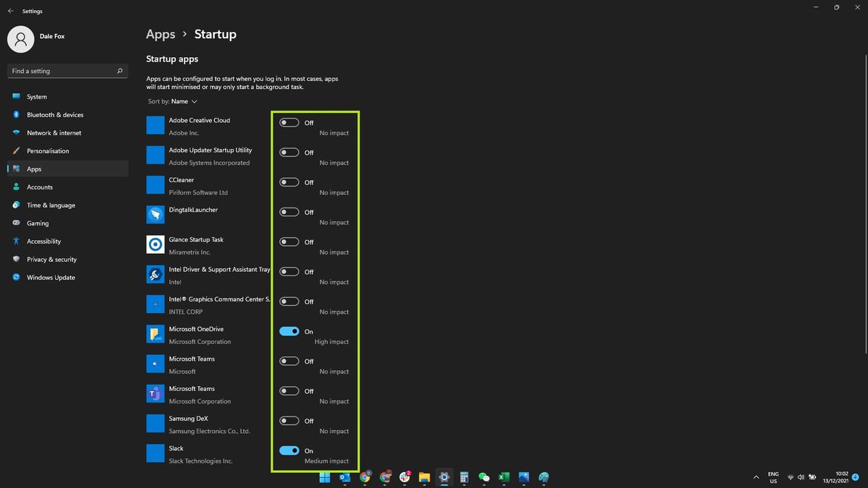Navigate back to Apps via breadcrumb

[x=160, y=34]
